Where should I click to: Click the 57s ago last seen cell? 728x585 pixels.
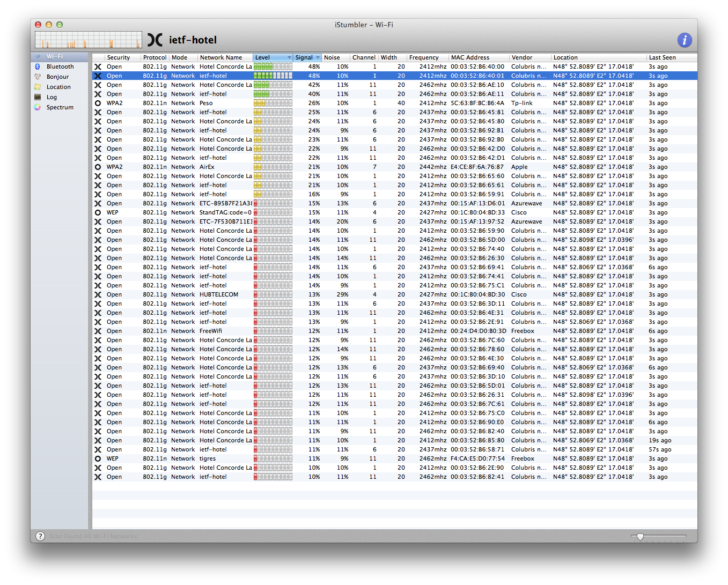coord(660,449)
